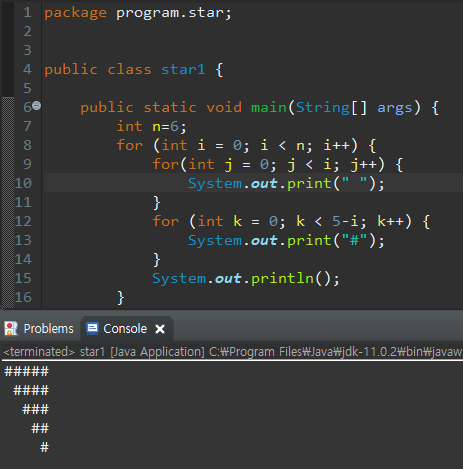Click the terminated star1 launch description
Screen dimensions: 463x469
(x=232, y=352)
